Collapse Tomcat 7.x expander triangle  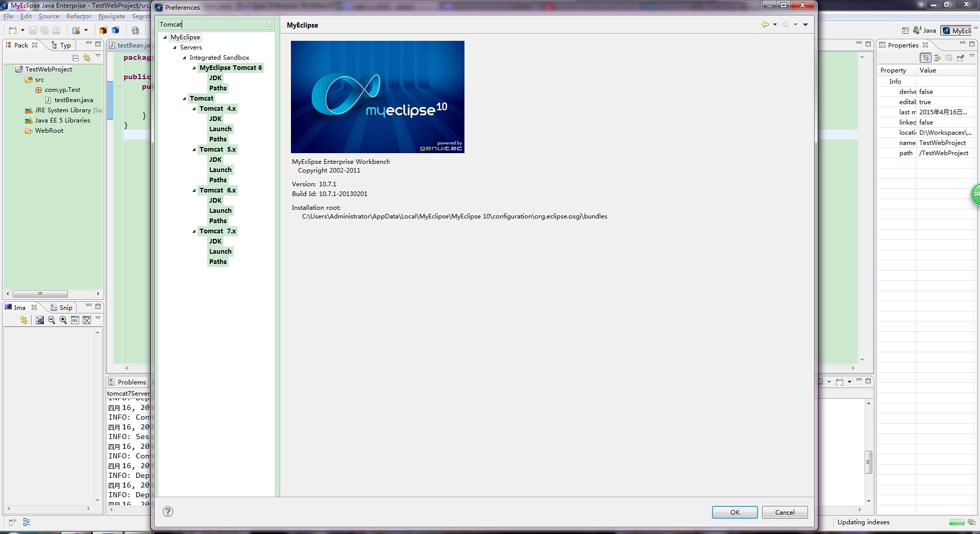pyautogui.click(x=194, y=231)
